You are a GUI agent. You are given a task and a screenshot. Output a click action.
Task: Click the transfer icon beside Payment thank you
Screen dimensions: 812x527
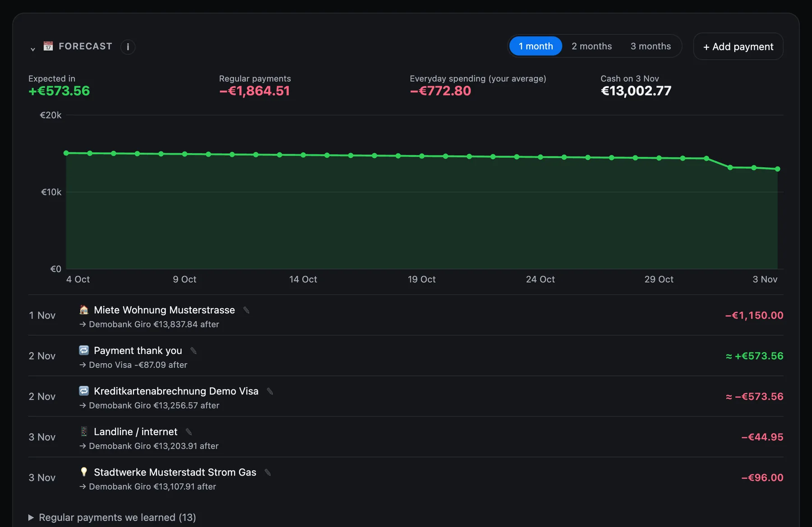(84, 350)
